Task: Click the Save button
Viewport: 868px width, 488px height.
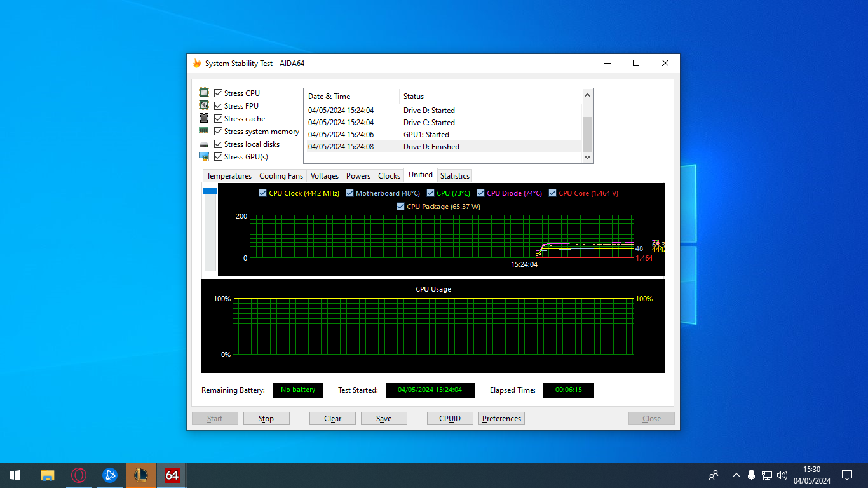Action: click(384, 419)
